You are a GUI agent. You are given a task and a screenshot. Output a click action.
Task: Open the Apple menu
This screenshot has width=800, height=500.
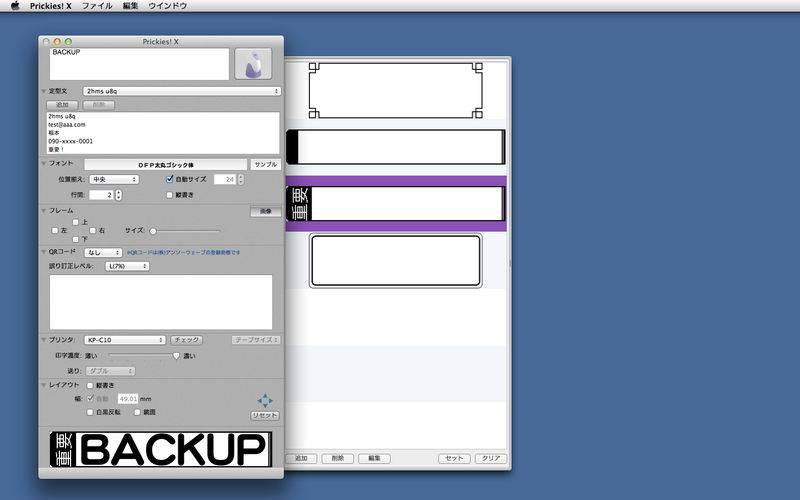coord(15,6)
